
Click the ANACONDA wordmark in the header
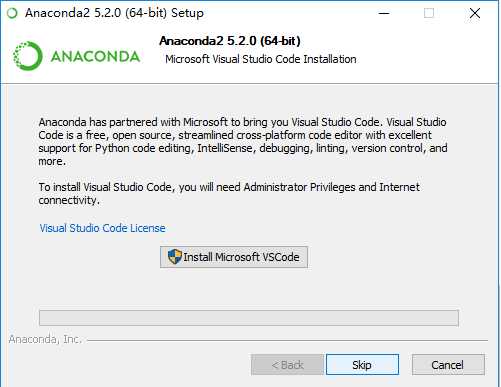(x=95, y=56)
